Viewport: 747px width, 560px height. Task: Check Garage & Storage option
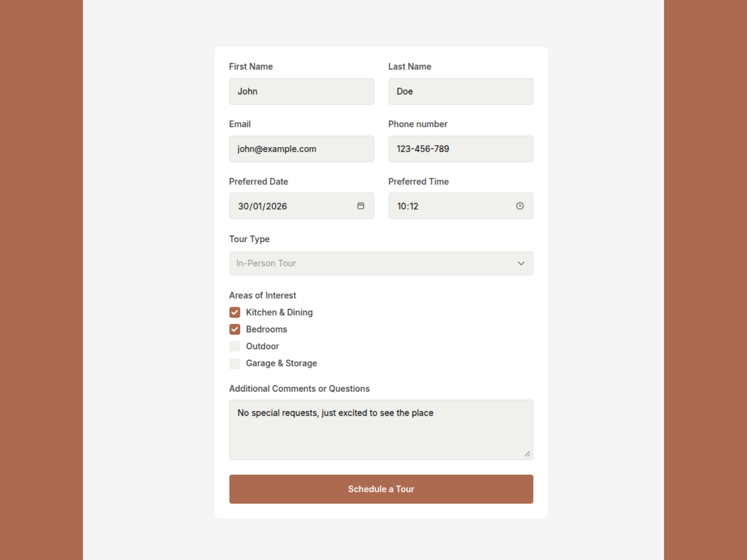[x=235, y=364]
